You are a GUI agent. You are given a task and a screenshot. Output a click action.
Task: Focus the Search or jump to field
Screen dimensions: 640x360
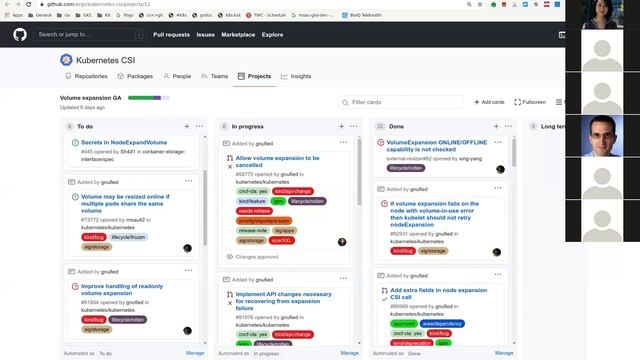(x=89, y=35)
